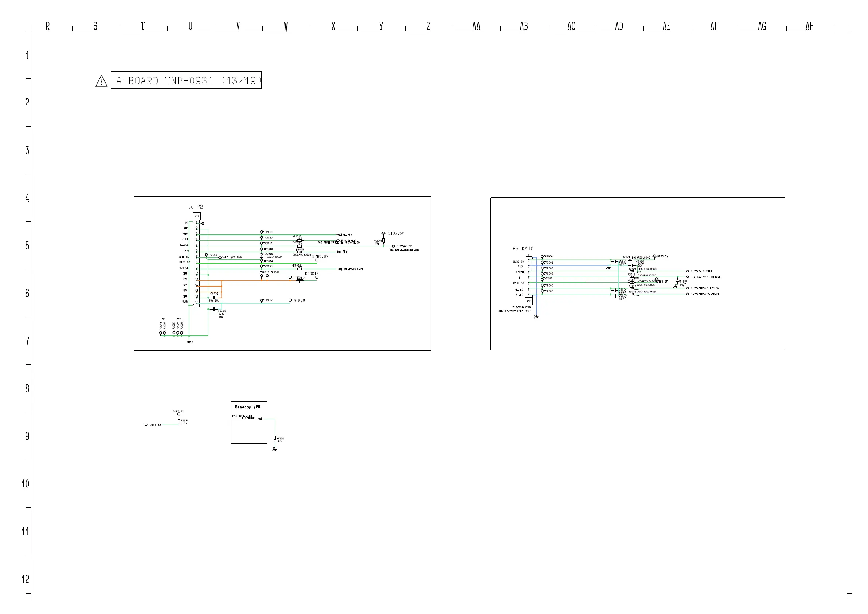Viewport: 868px width, 614px height.
Task: Click the LCD_TV_SUB_ON input arrow
Action: [339, 269]
